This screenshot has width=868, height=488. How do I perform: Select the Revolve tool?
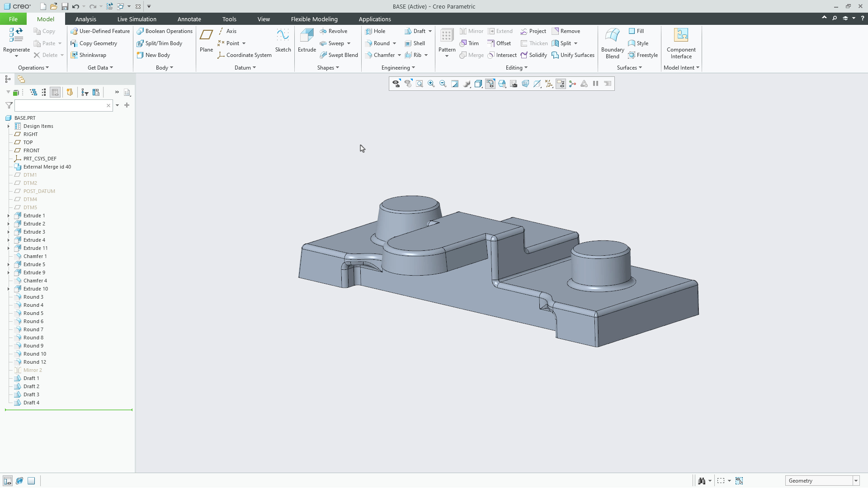click(334, 31)
